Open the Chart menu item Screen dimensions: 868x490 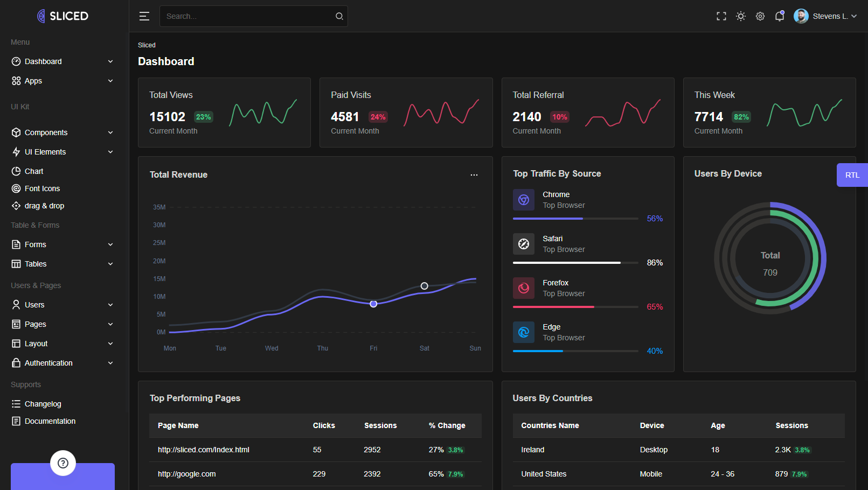coord(34,171)
